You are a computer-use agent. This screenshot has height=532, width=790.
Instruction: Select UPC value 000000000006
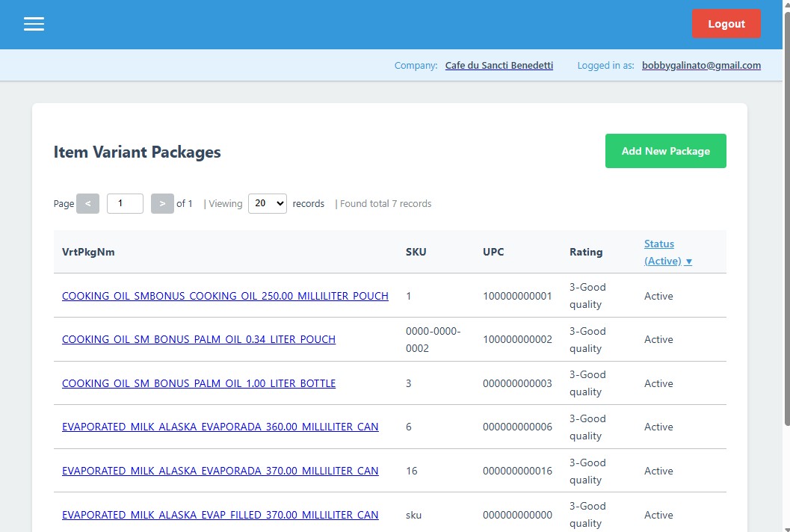(517, 427)
